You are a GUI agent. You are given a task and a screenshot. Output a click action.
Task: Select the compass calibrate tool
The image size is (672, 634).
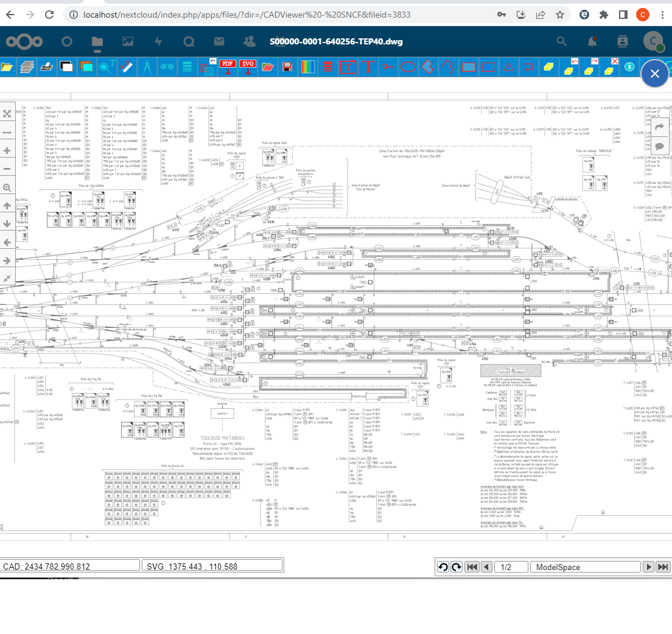coord(147,68)
